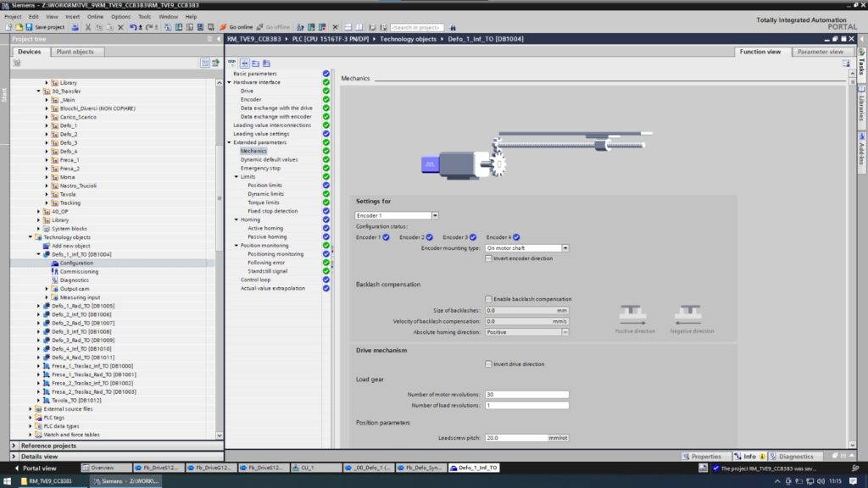Expand the Defo_1 folder
This screenshot has width=868, height=488.
(47, 125)
